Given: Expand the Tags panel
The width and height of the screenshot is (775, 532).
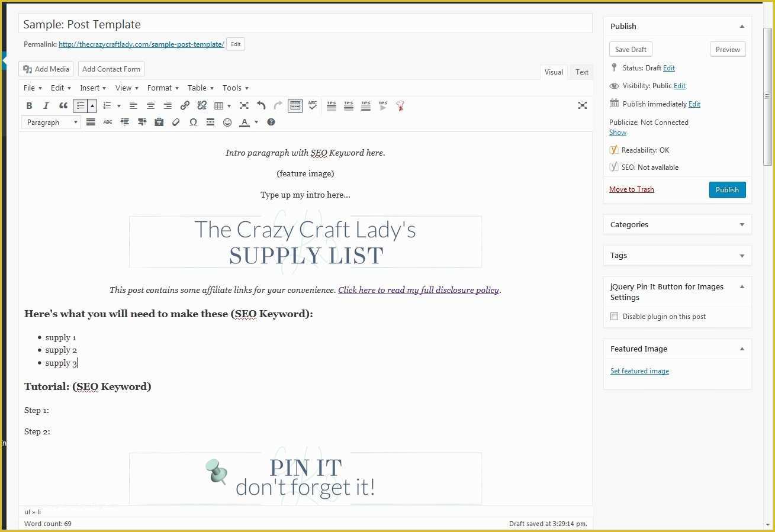Looking at the screenshot, I should click(x=742, y=256).
